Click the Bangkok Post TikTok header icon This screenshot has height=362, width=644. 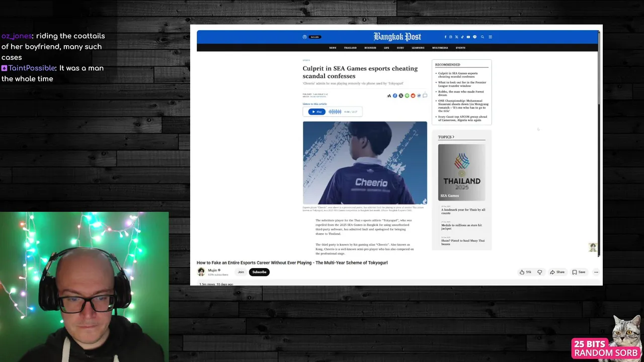(462, 37)
